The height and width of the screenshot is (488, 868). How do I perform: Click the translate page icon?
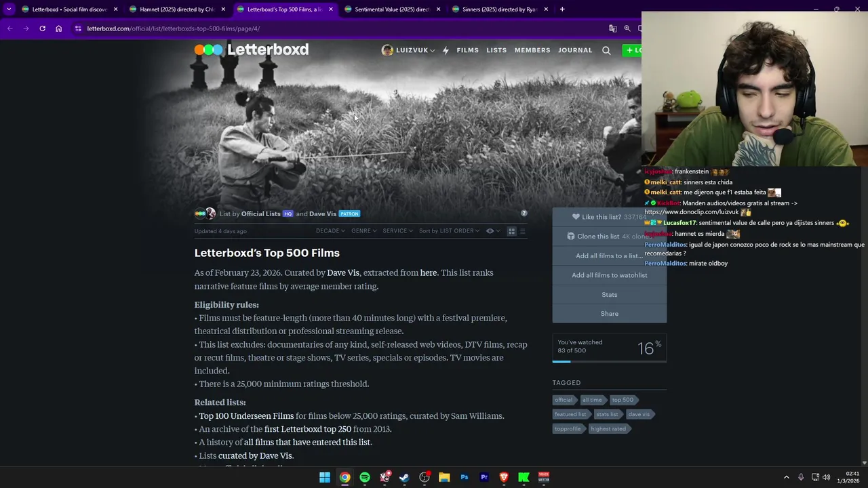(613, 28)
